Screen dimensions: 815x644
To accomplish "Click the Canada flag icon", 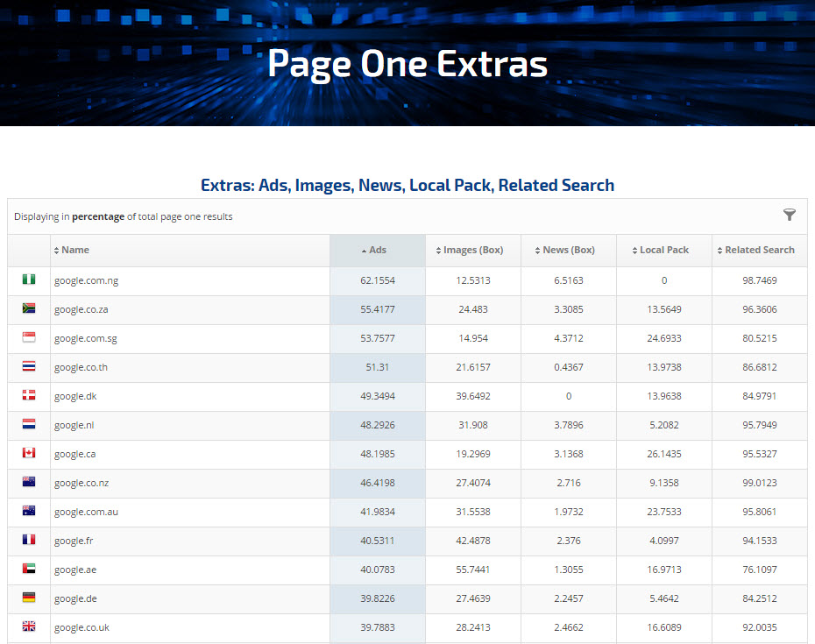I will pos(29,454).
